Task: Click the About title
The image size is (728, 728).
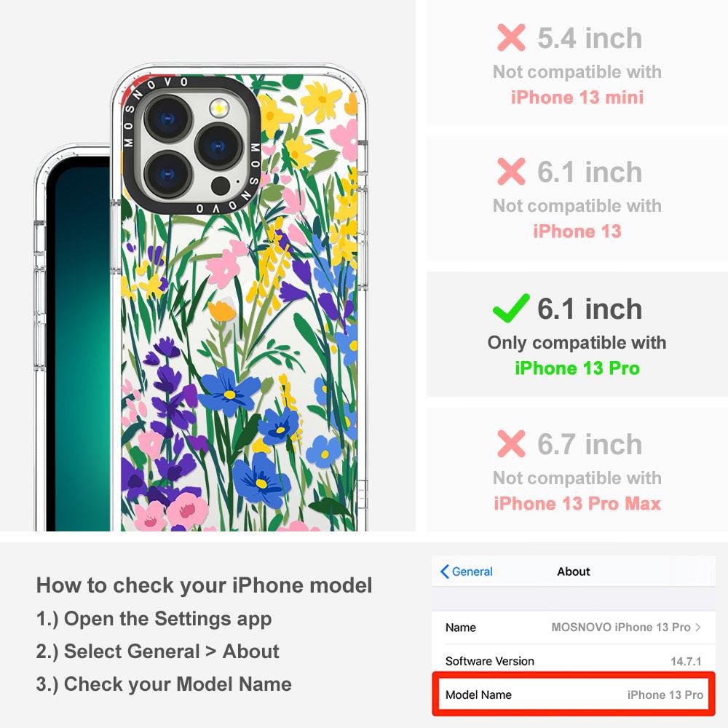Action: pyautogui.click(x=574, y=571)
